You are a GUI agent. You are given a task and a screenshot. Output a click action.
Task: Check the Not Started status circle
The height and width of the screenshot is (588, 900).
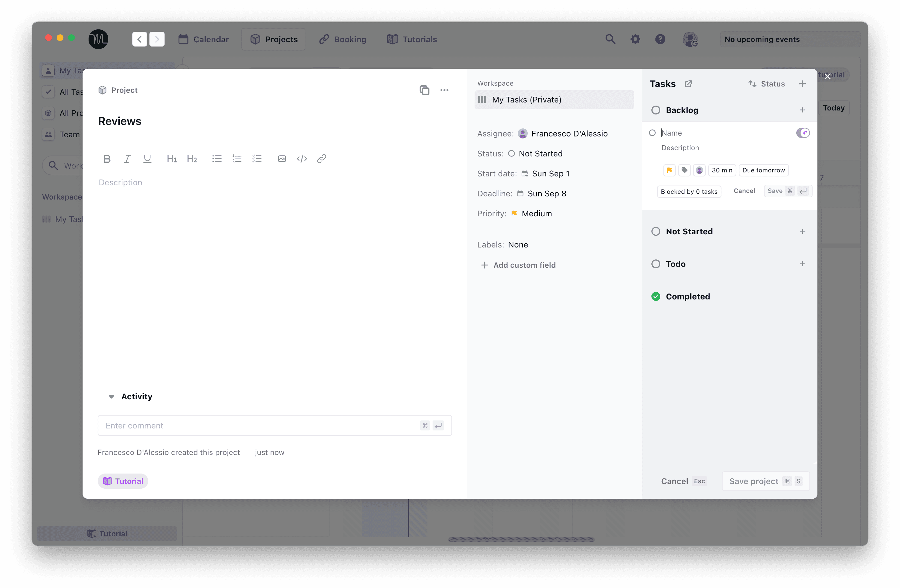655,231
